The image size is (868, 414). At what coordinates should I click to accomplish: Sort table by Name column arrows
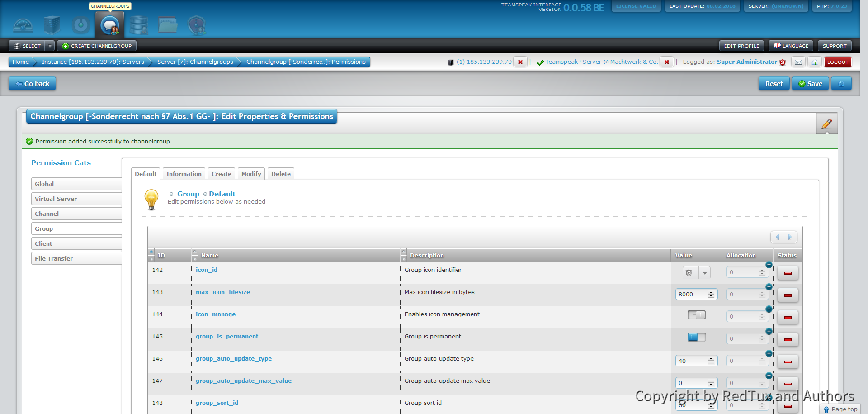click(194, 255)
